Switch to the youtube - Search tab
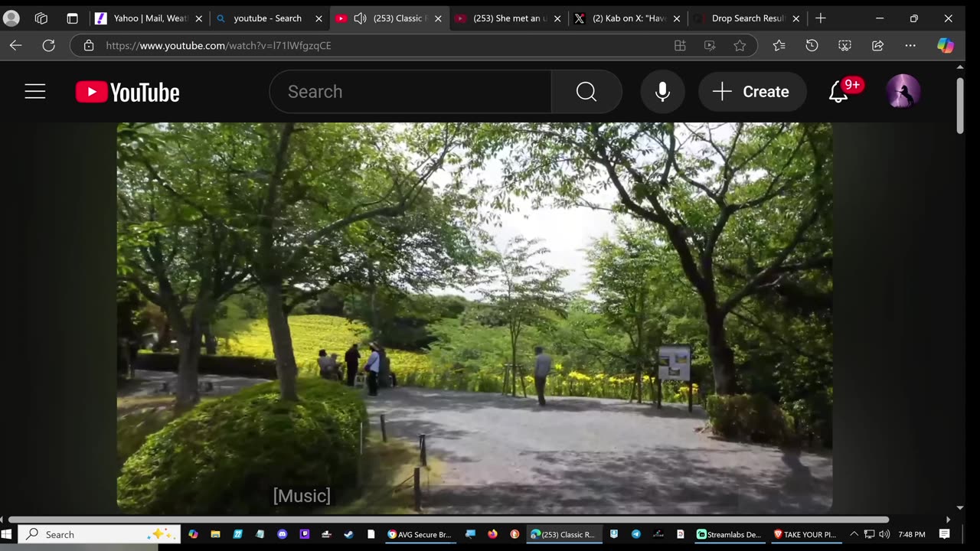 [268, 18]
